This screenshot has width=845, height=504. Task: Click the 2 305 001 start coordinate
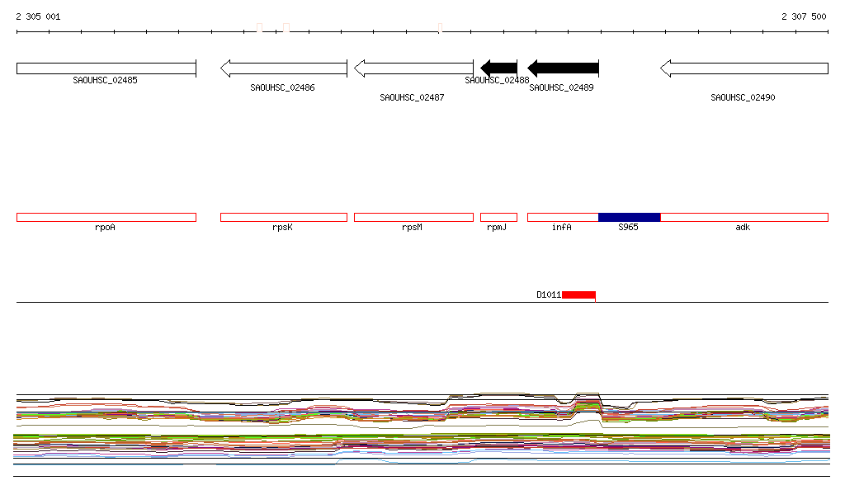38,16
